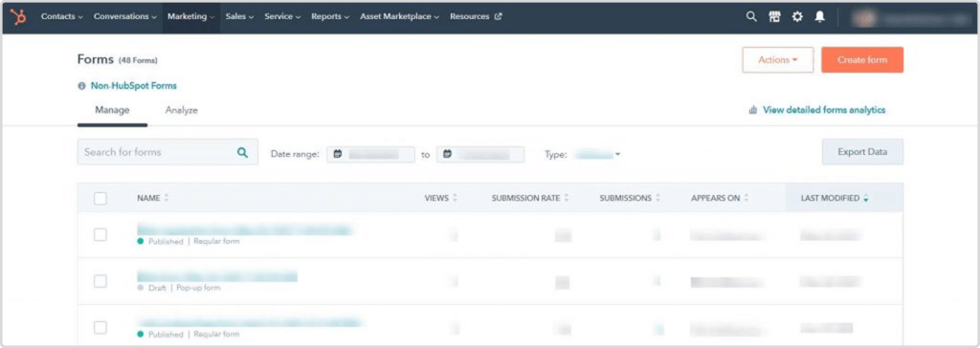Image resolution: width=980 pixels, height=348 pixels.
Task: Click the info icon beside Non-HubSpot Forms
Action: tap(81, 86)
